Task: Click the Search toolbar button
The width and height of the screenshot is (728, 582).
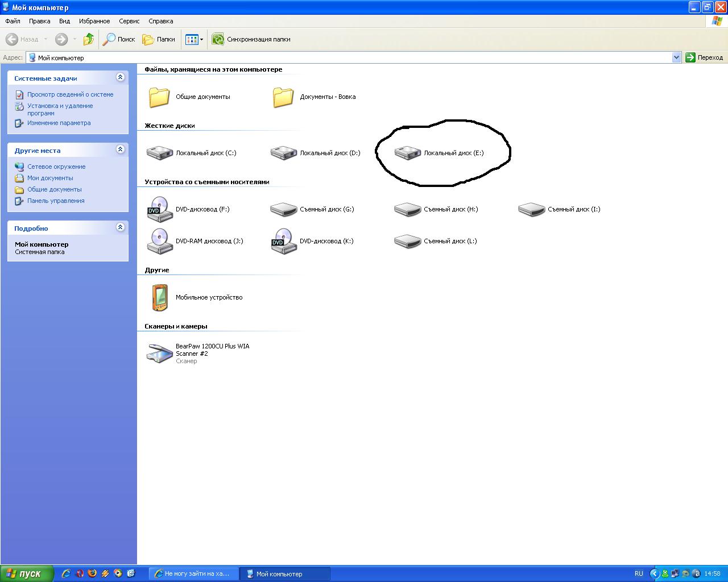Action: pos(119,39)
